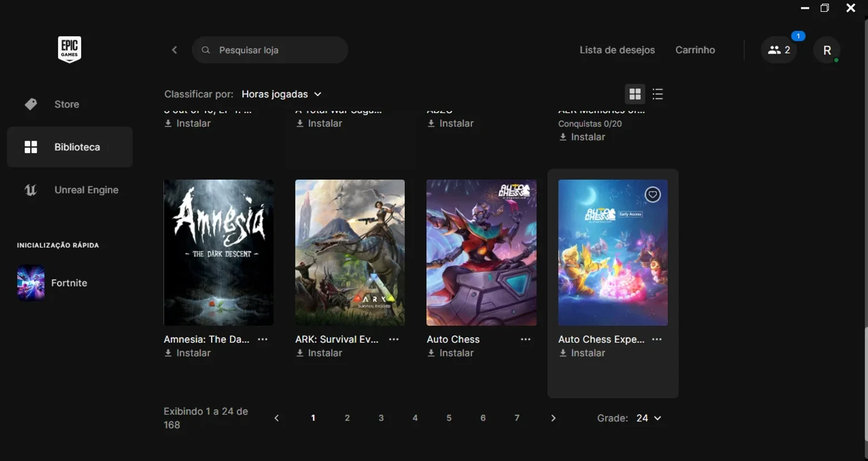This screenshot has height=461, width=868.
Task: Open the Auto Chess Early Access cover
Action: tap(613, 252)
